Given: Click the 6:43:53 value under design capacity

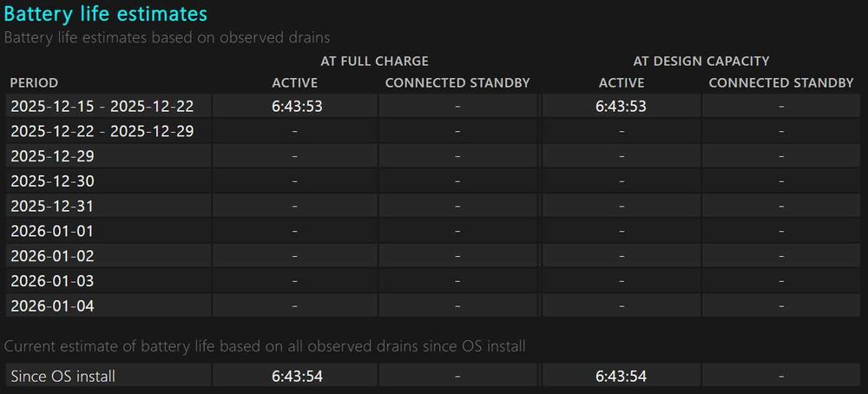Looking at the screenshot, I should click(x=621, y=106).
